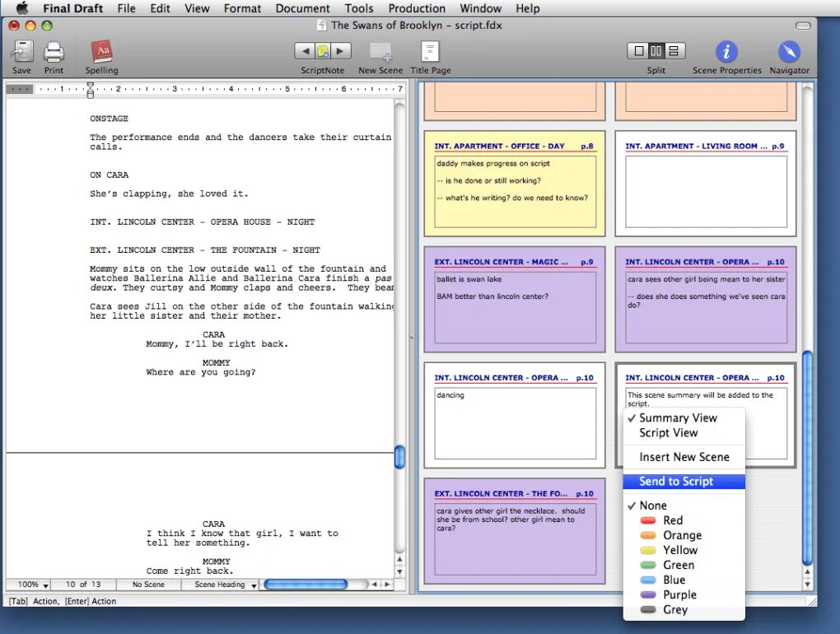The height and width of the screenshot is (634, 840).
Task: Select None color option
Action: click(x=684, y=506)
